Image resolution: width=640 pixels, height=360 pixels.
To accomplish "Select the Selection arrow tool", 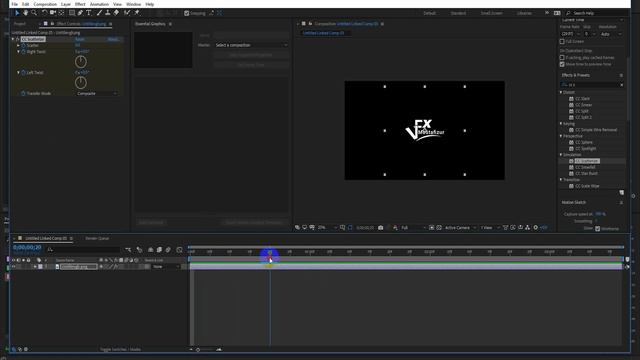I will (17, 13).
